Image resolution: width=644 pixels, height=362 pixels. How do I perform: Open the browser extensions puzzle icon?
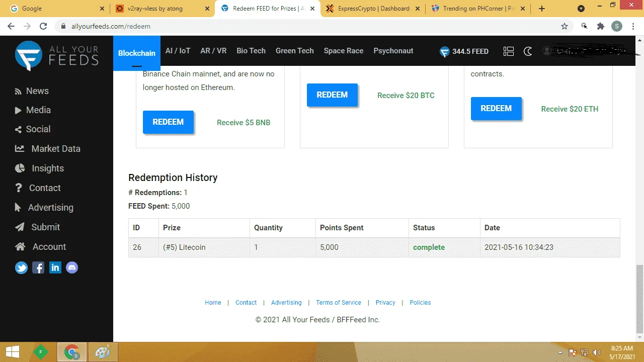[601, 26]
